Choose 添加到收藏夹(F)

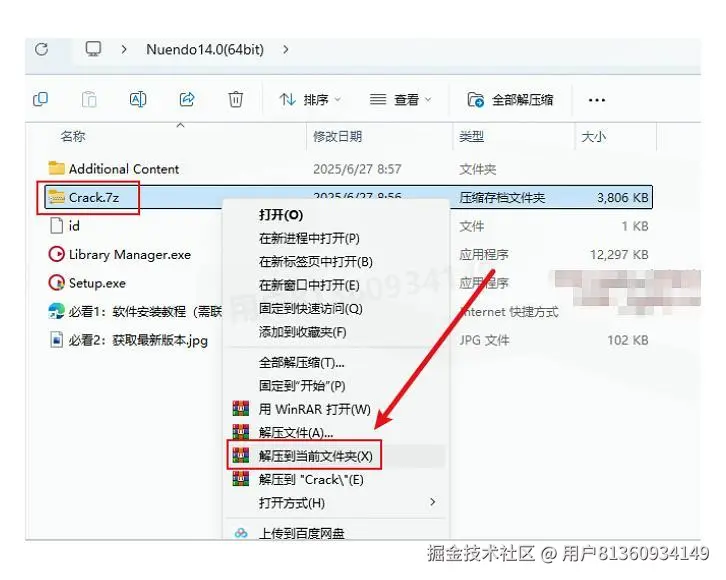pos(302,332)
